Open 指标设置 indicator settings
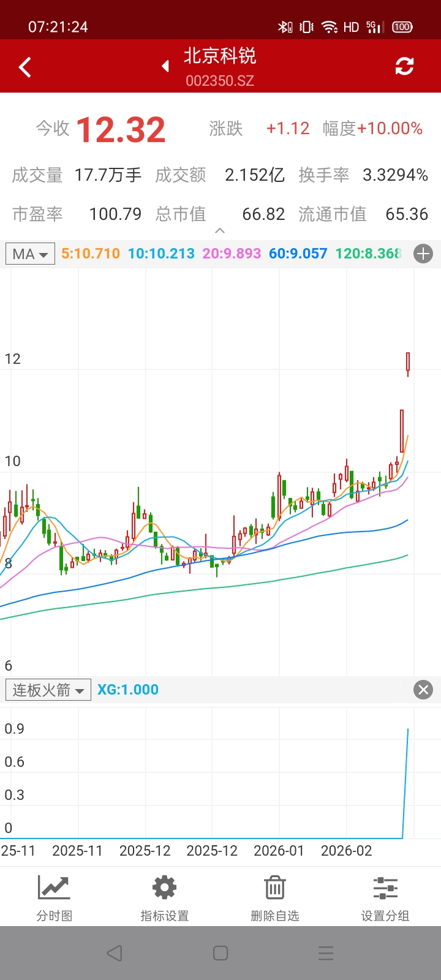Screen dimensions: 441x980 164,898
